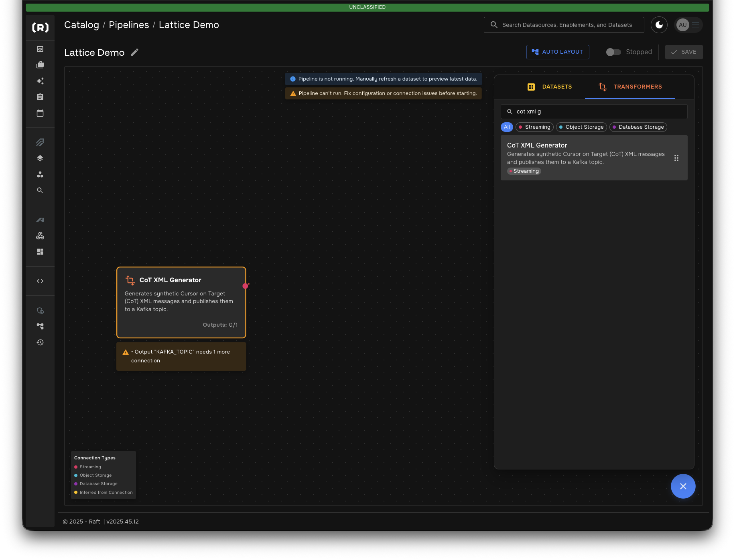735x560 pixels.
Task: Open the briefcase icon in the sidebar
Action: (x=40, y=65)
